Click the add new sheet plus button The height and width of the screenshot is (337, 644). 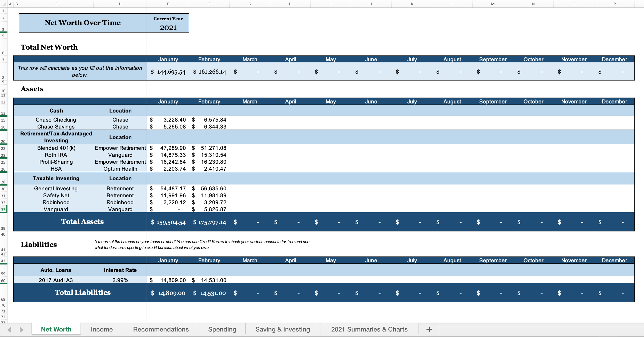(x=429, y=329)
